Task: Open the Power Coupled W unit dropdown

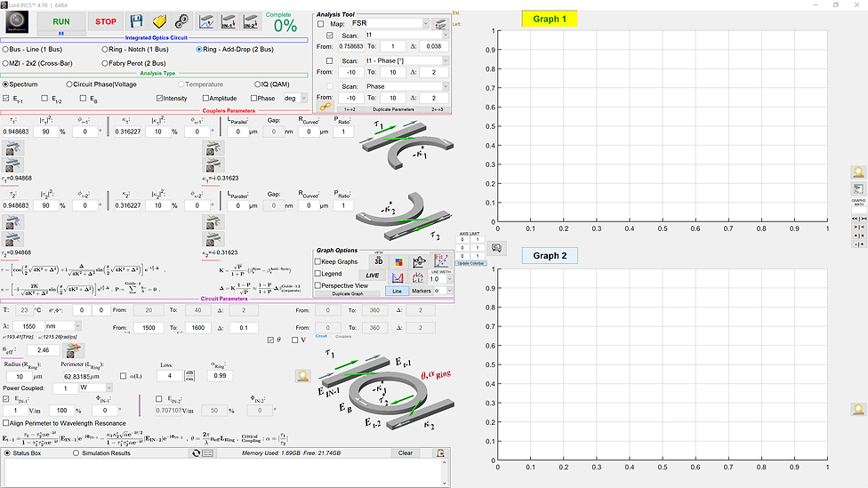Action: tap(108, 388)
